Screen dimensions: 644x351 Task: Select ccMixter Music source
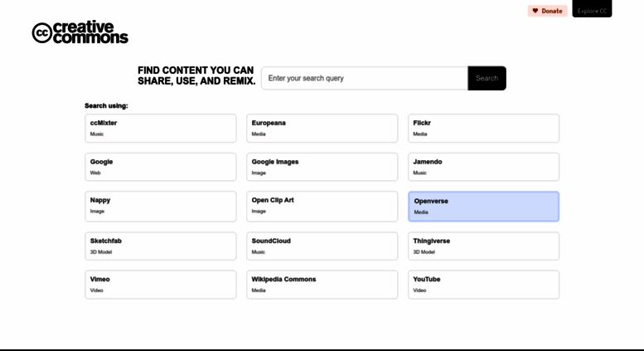(x=161, y=129)
